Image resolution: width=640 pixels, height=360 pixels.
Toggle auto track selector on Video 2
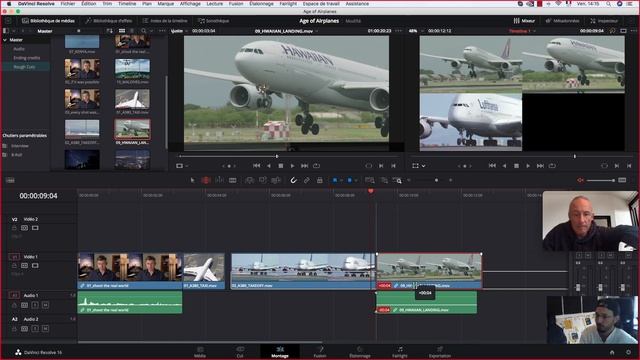point(24,228)
